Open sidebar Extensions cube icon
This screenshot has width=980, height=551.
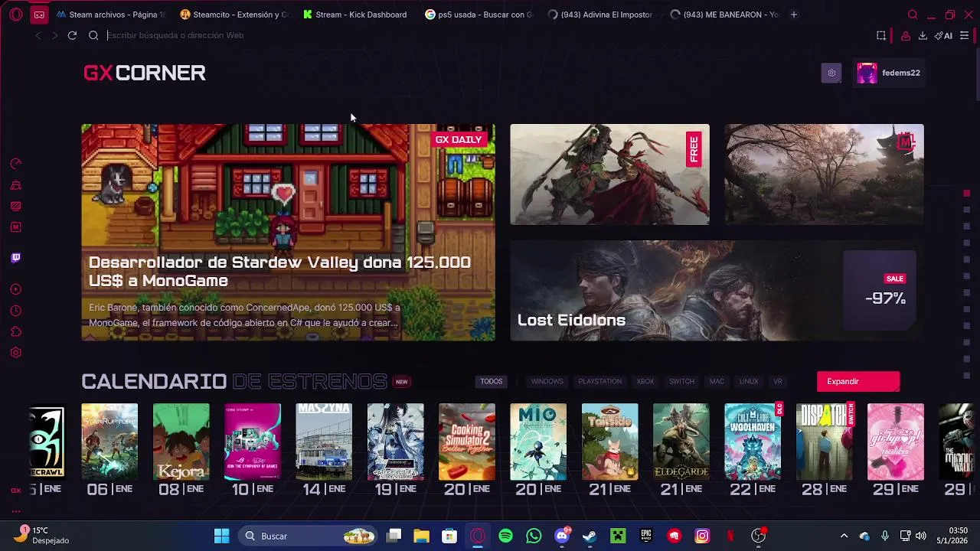click(16, 331)
